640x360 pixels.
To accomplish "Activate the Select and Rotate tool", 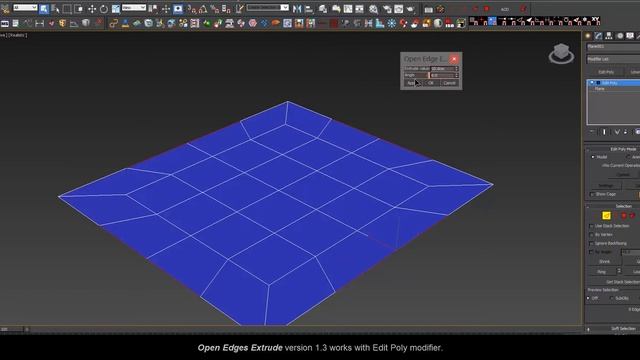I will pyautogui.click(x=104, y=9).
